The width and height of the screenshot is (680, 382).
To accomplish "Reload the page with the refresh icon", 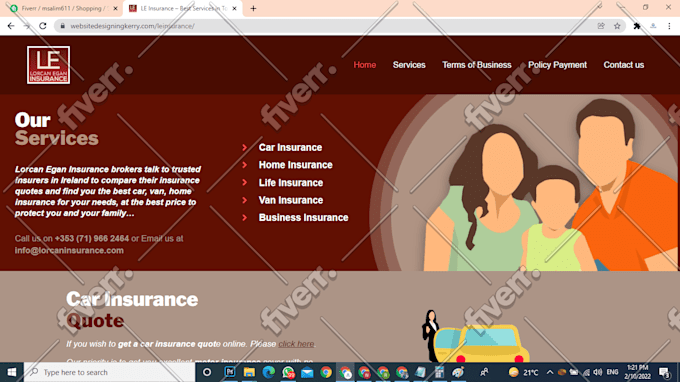I will point(42,26).
